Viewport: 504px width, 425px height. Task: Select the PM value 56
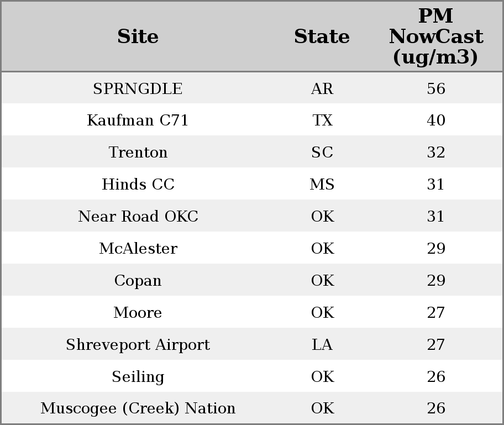coord(435,89)
